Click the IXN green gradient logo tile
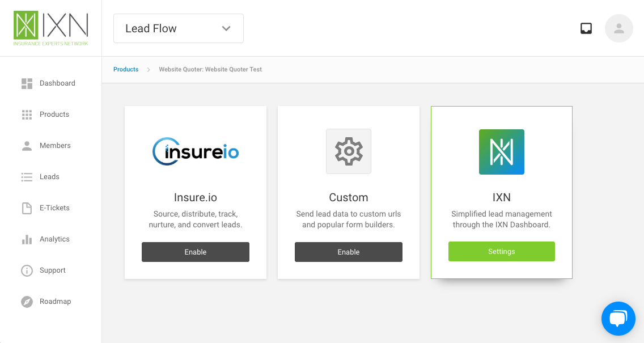Viewport: 644px width, 343px height. tap(502, 152)
